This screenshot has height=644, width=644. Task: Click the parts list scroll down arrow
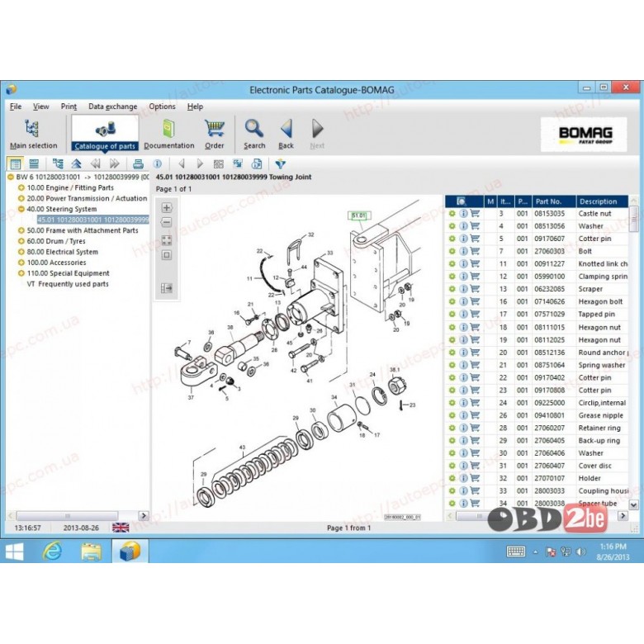634,504
